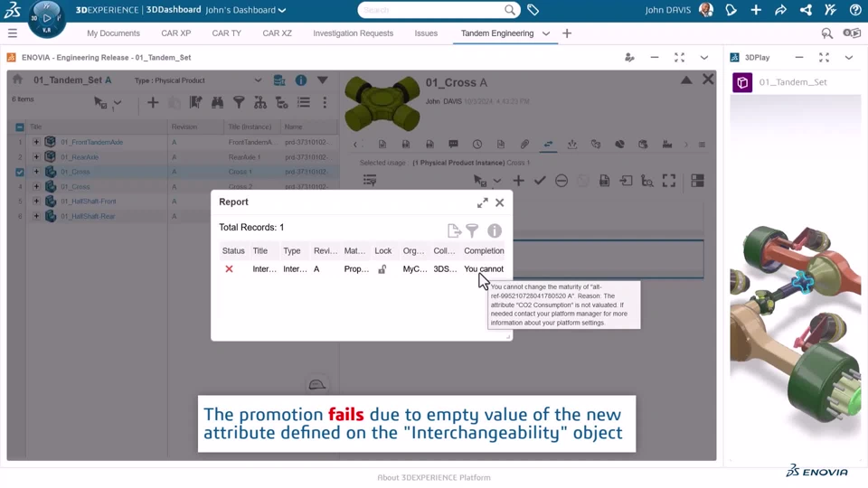The width and height of the screenshot is (868, 488).
Task: Open the compass 3D play button
Action: pos(47,18)
